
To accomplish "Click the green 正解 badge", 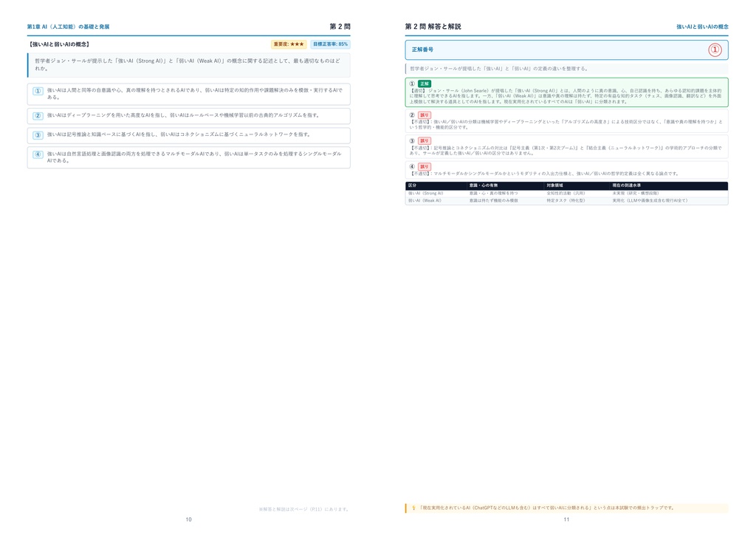I will point(425,84).
